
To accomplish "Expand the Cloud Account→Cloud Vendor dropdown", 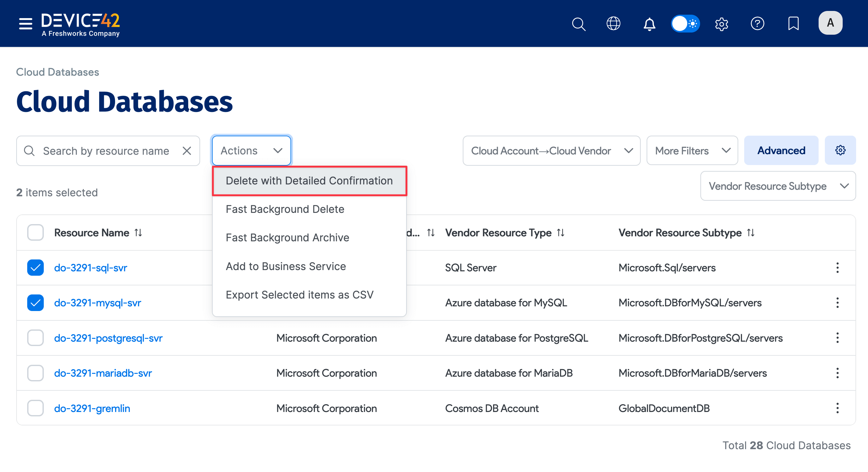I will 551,151.
